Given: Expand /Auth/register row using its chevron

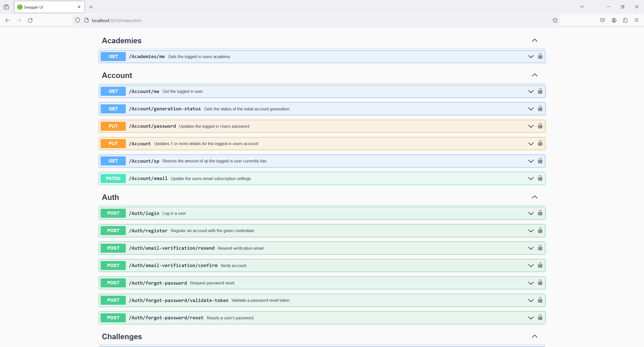Looking at the screenshot, I should pyautogui.click(x=531, y=231).
